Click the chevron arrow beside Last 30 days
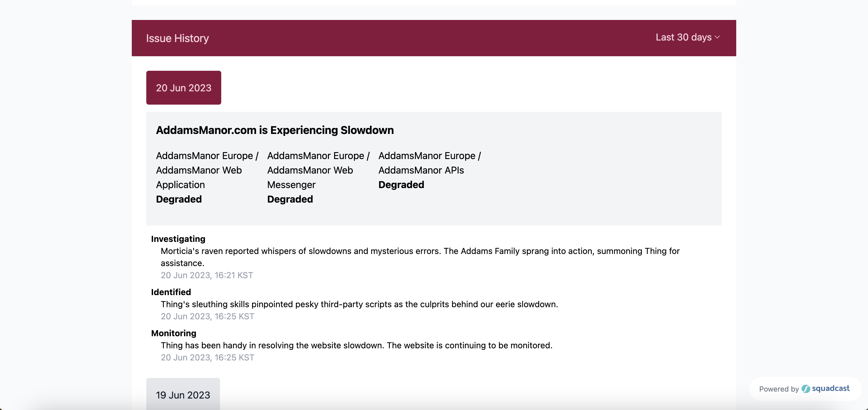868x410 pixels. click(x=717, y=37)
